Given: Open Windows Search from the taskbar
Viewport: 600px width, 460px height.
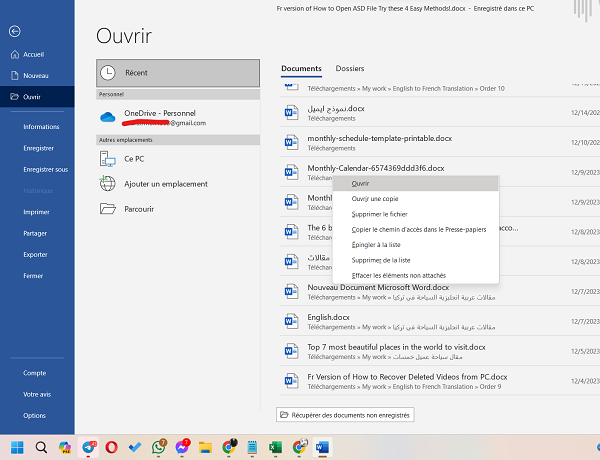Looking at the screenshot, I should (x=41, y=447).
